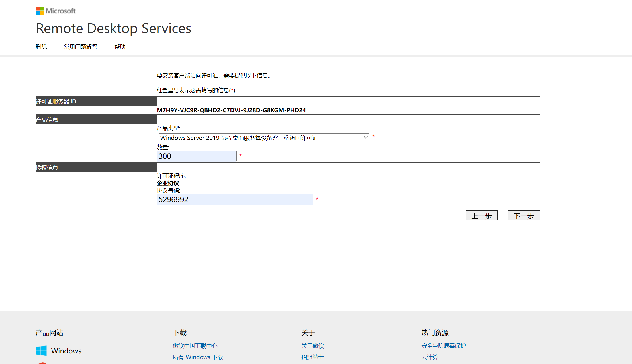The width and height of the screenshot is (632, 364).
Task: Click the 许可证程序: label
Action: (171, 176)
